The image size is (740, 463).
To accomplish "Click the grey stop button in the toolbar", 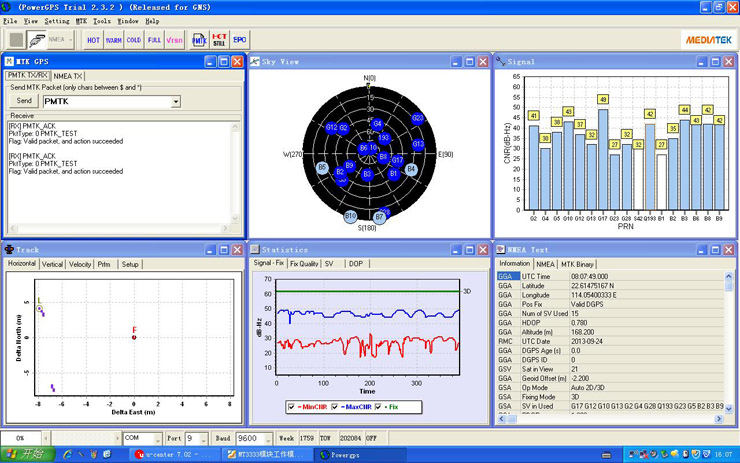I will 17,40.
